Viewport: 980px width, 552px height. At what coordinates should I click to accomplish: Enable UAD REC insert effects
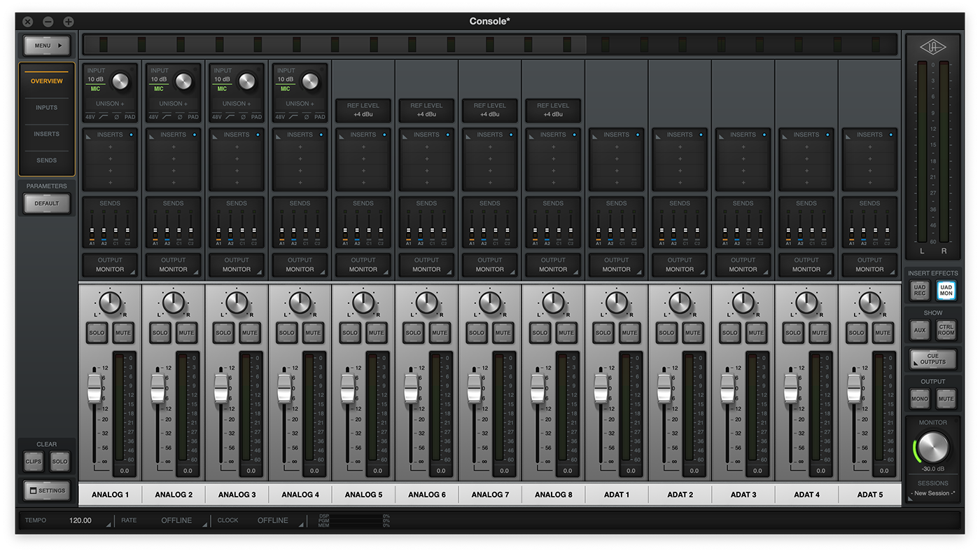pyautogui.click(x=920, y=290)
